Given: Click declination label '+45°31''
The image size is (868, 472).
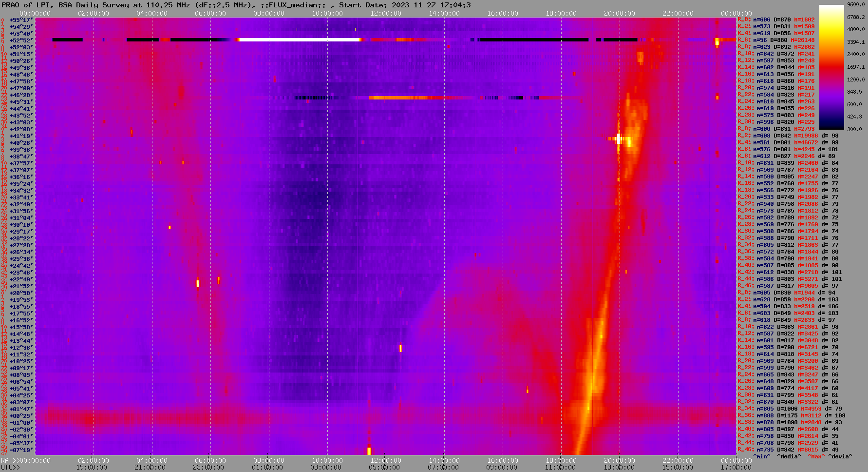Looking at the screenshot, I should [21, 102].
